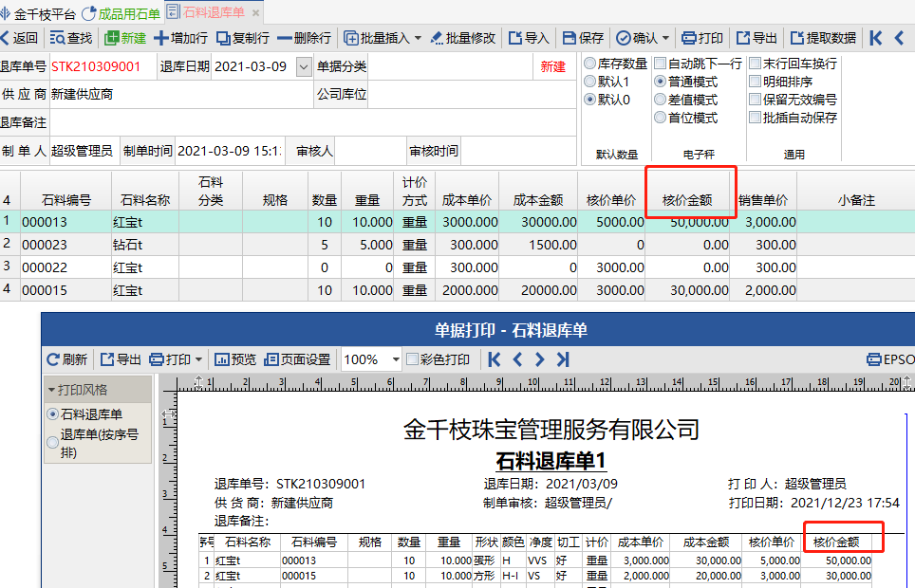Click the 查找 search icon
Screen dimensions: 915x588
pos(58,38)
